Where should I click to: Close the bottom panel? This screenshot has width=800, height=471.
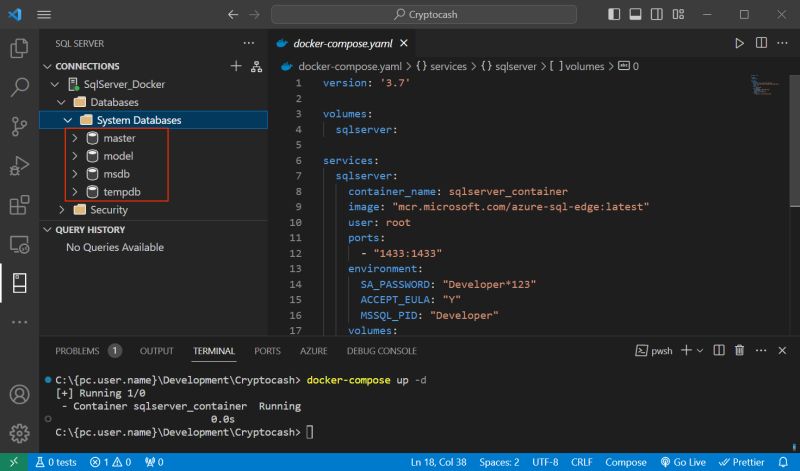[782, 351]
